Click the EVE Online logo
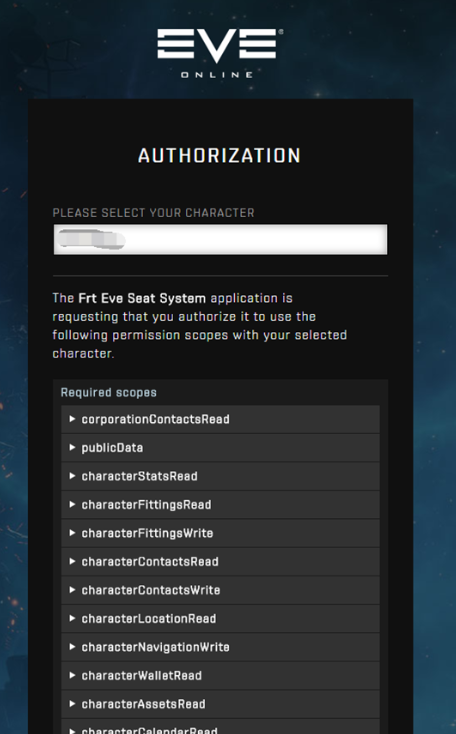This screenshot has width=456, height=734. click(220, 53)
